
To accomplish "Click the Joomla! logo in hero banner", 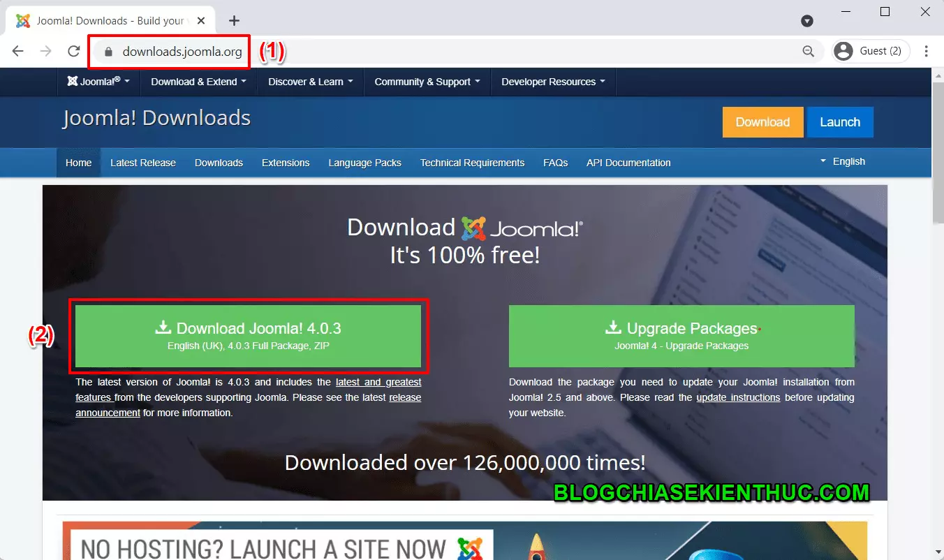I will click(x=522, y=228).
